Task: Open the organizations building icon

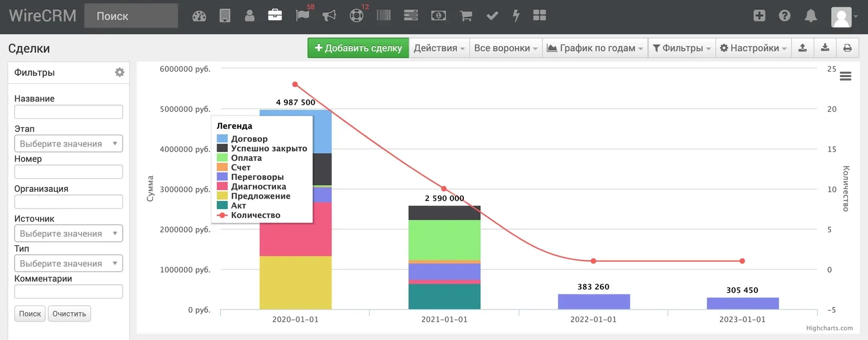Action: pos(225,16)
